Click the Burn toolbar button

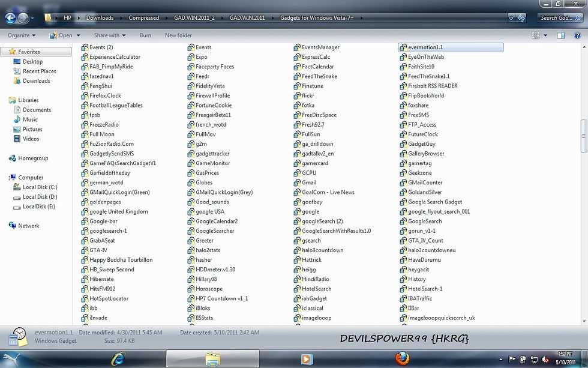pos(145,35)
